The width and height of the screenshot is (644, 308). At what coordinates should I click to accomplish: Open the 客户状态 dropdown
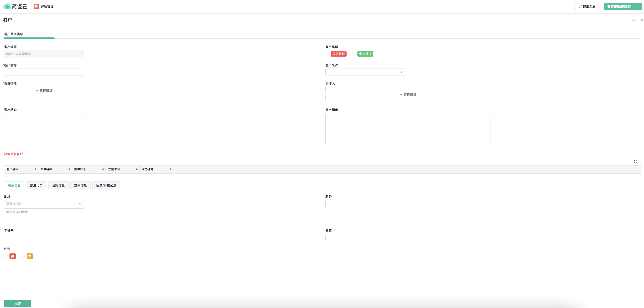tap(44, 117)
